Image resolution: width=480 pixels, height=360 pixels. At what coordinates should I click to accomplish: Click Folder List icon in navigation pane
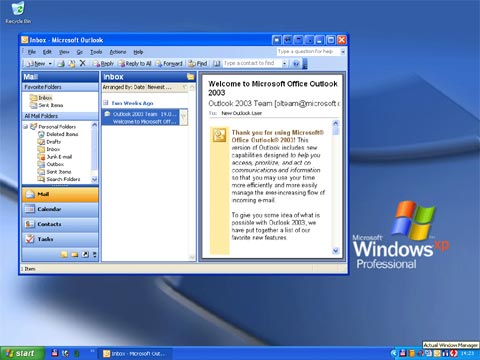tap(75, 255)
